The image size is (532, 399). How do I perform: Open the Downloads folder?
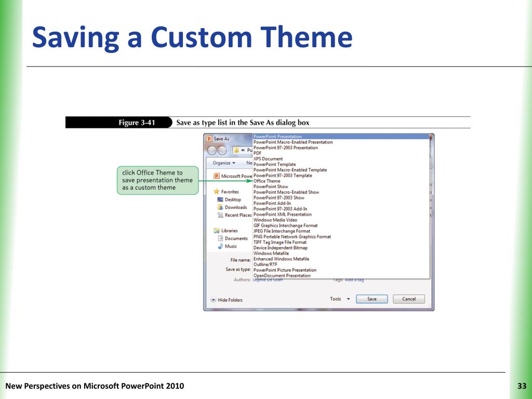232,207
